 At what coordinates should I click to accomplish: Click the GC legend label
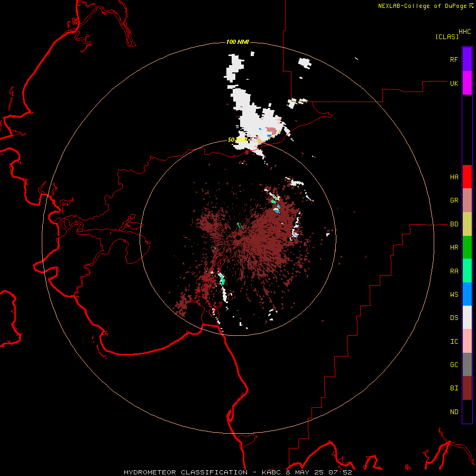tap(454, 365)
